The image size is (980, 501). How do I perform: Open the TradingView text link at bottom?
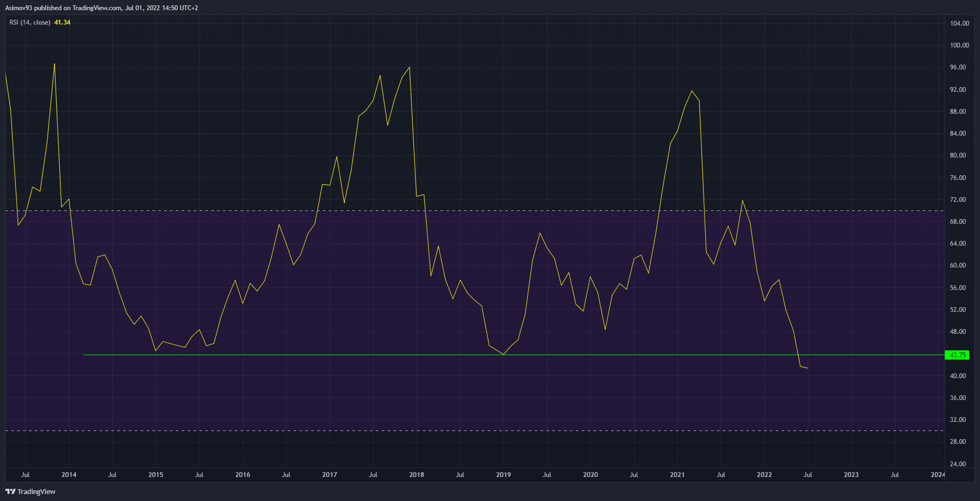tap(36, 491)
